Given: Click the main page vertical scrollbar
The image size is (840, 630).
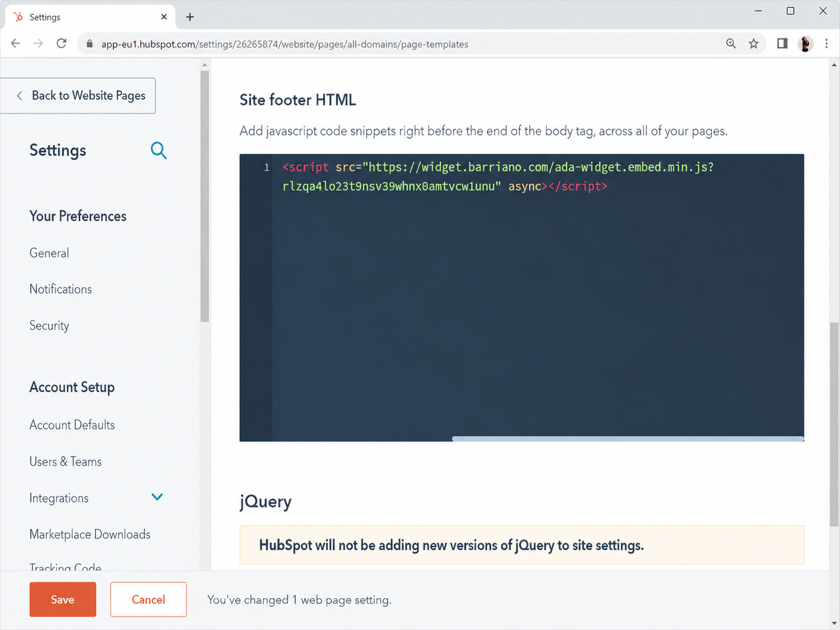Looking at the screenshot, I should pos(834,425).
